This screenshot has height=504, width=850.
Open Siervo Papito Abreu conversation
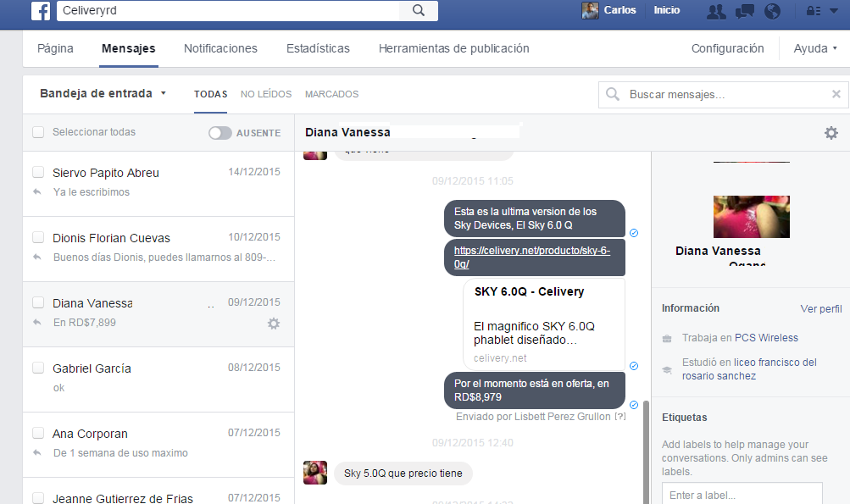click(158, 184)
